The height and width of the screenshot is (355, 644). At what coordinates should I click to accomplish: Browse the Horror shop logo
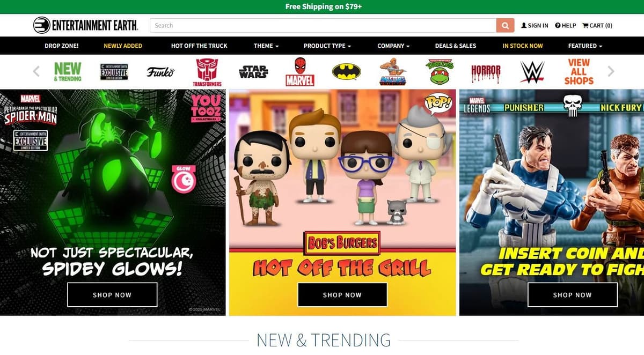[x=486, y=72]
